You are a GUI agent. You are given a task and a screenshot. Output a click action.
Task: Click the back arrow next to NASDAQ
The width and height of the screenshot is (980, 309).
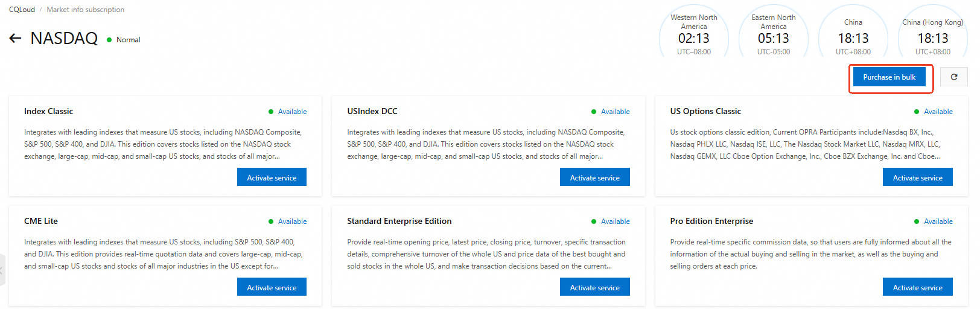point(15,39)
